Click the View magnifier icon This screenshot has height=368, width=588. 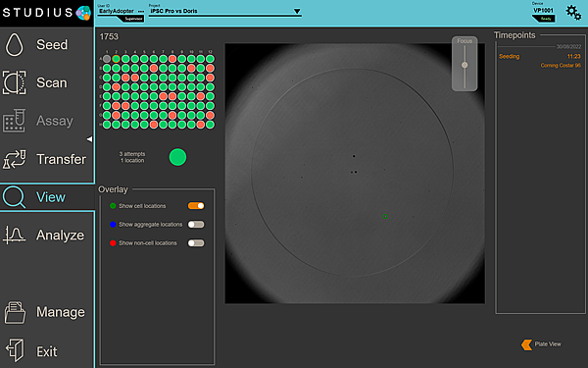15,197
